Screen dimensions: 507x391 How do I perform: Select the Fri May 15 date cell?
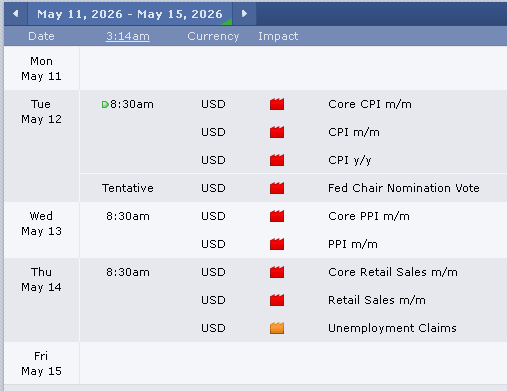click(x=41, y=364)
